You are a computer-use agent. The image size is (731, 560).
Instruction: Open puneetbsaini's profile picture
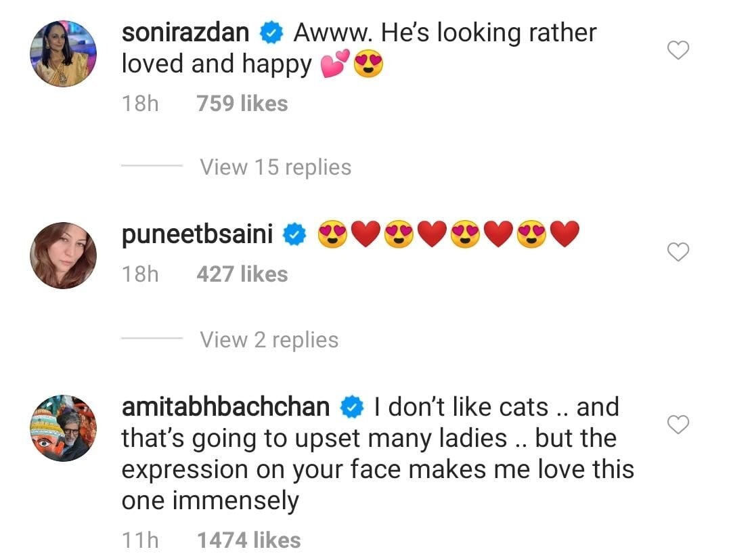pyautogui.click(x=64, y=255)
